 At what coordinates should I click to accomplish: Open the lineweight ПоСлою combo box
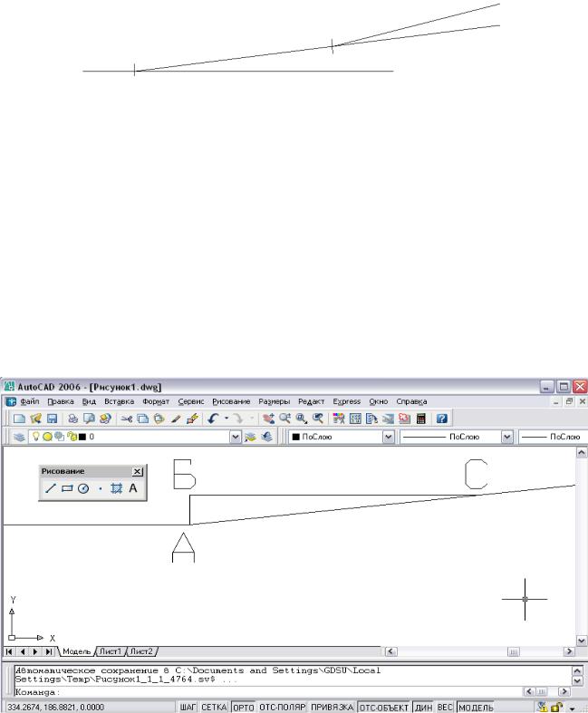click(x=553, y=437)
